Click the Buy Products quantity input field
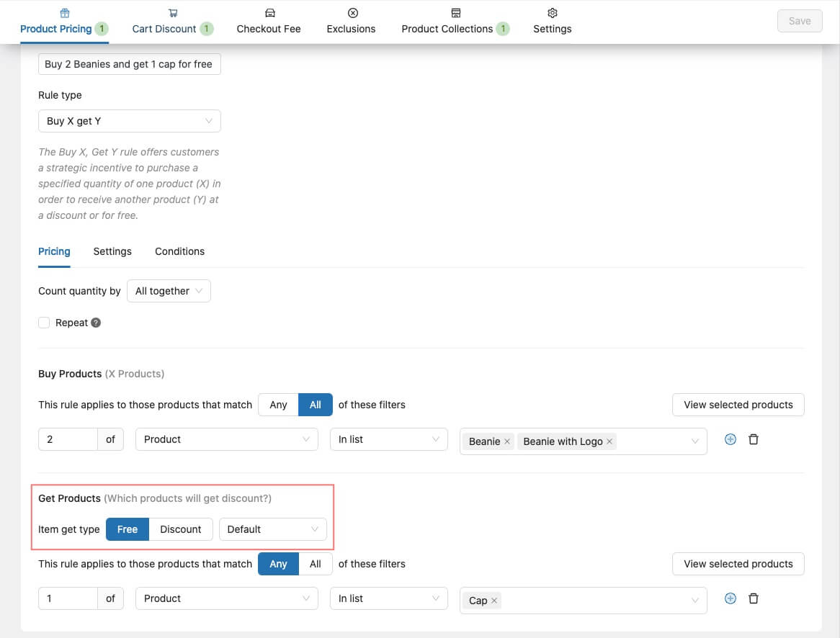The image size is (840, 638). pyautogui.click(x=68, y=439)
